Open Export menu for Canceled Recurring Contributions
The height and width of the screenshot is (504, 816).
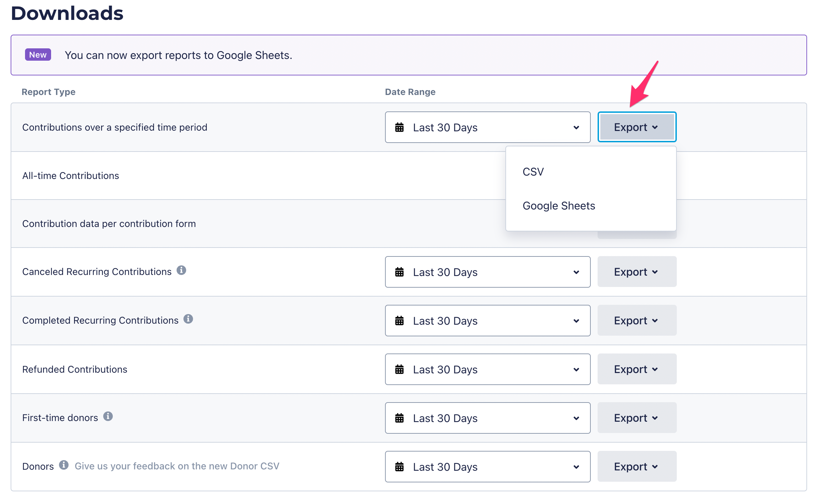(637, 272)
